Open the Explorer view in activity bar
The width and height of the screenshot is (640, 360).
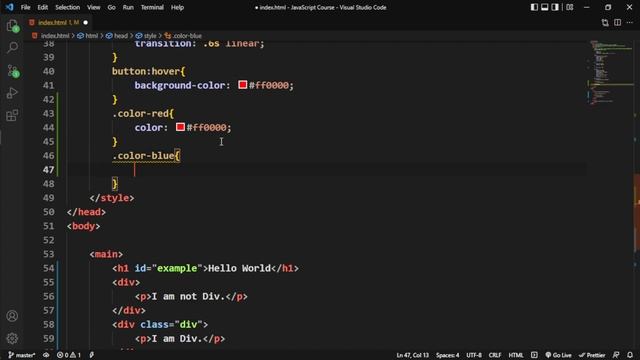(x=12, y=26)
